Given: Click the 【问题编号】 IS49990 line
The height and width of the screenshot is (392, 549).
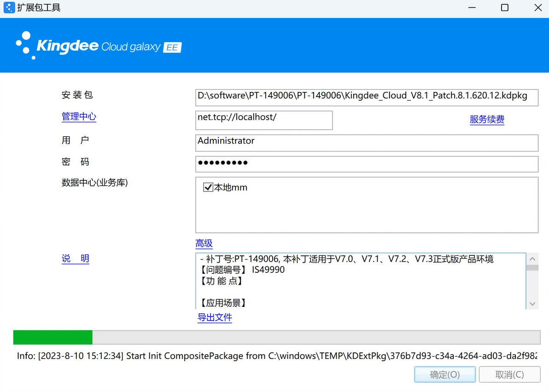Looking at the screenshot, I should click(242, 270).
